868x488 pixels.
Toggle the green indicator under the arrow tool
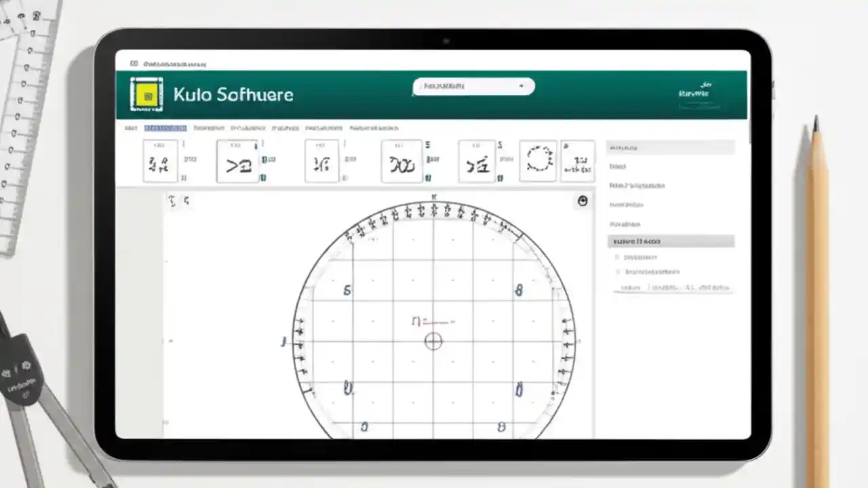(x=263, y=178)
